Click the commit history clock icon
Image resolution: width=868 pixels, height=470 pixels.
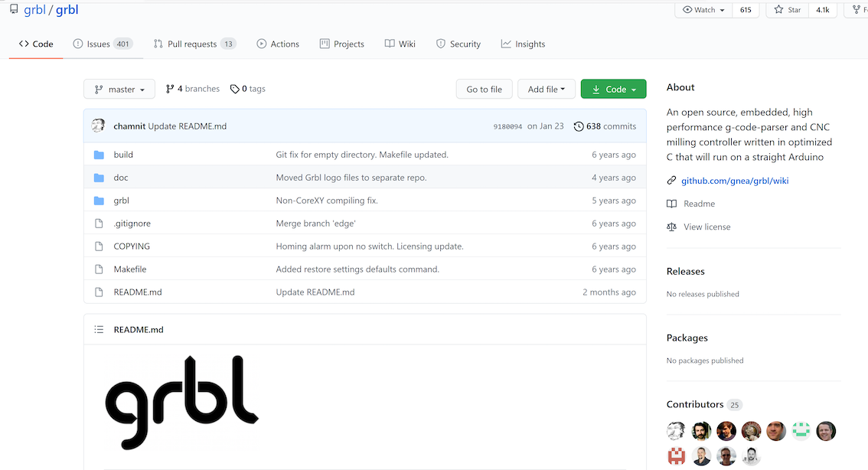click(579, 126)
